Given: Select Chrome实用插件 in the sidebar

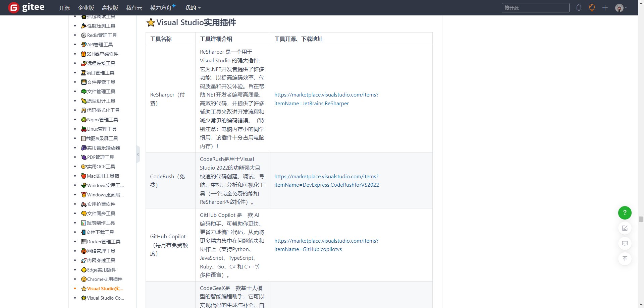Looking at the screenshot, I should coord(104,279).
